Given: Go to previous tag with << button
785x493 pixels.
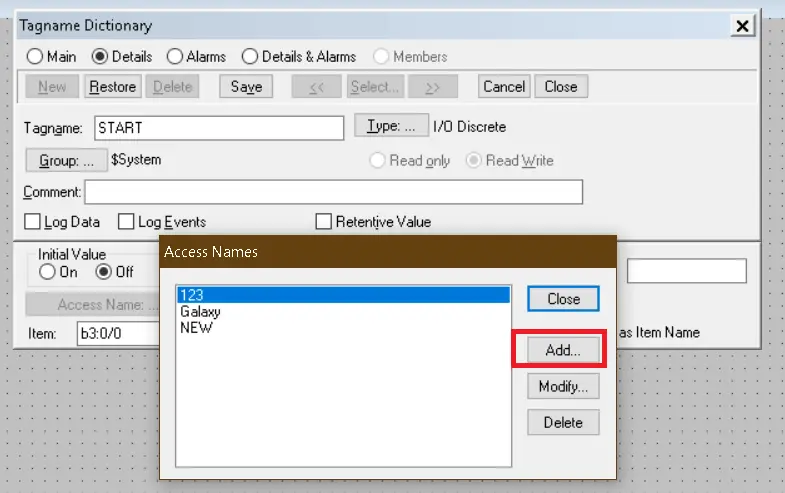Looking at the screenshot, I should tap(317, 87).
